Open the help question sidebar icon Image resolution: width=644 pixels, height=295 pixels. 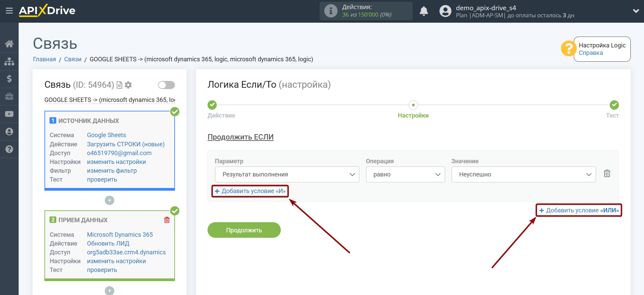[x=9, y=149]
